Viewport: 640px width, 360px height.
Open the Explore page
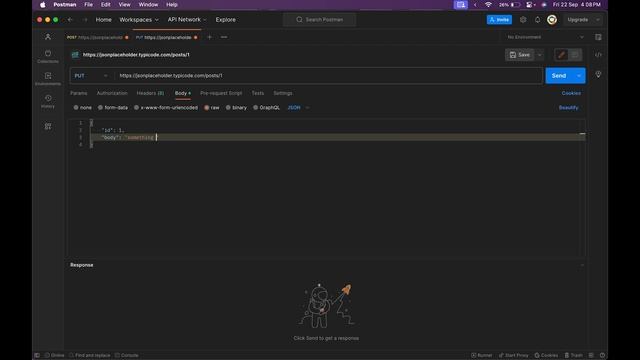tap(225, 20)
